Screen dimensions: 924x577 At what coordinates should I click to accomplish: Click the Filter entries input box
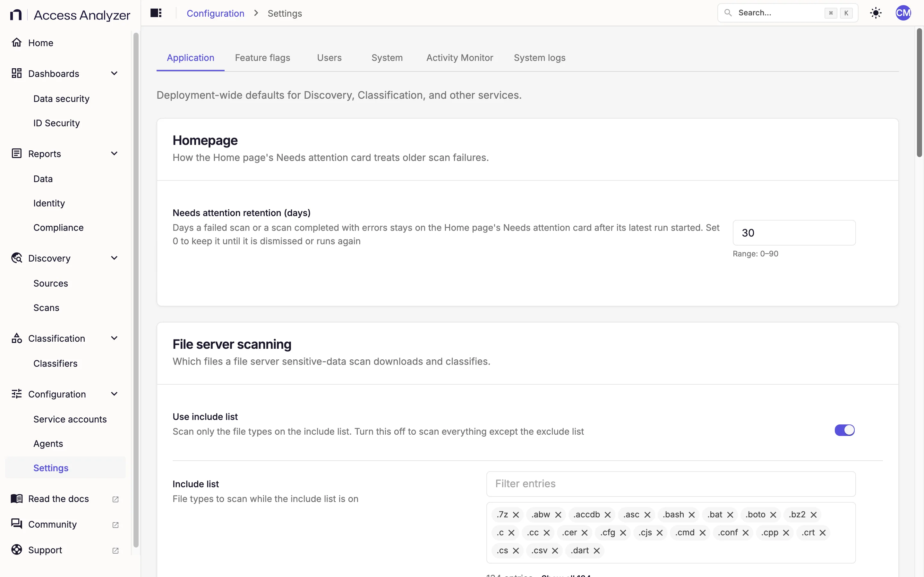[671, 484]
